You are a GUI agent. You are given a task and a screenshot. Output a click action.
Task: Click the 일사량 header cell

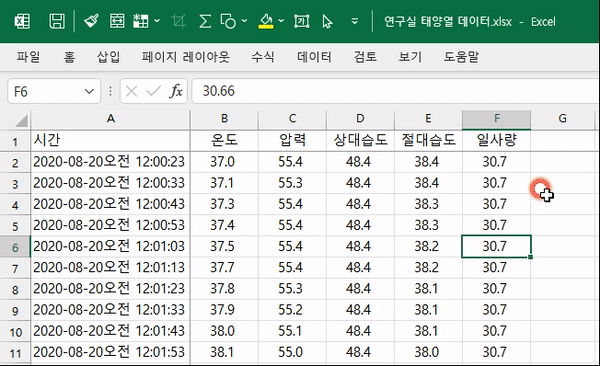[496, 141]
